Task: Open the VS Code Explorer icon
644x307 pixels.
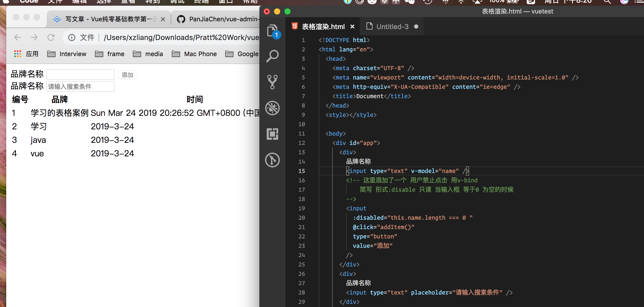Action: [x=272, y=31]
